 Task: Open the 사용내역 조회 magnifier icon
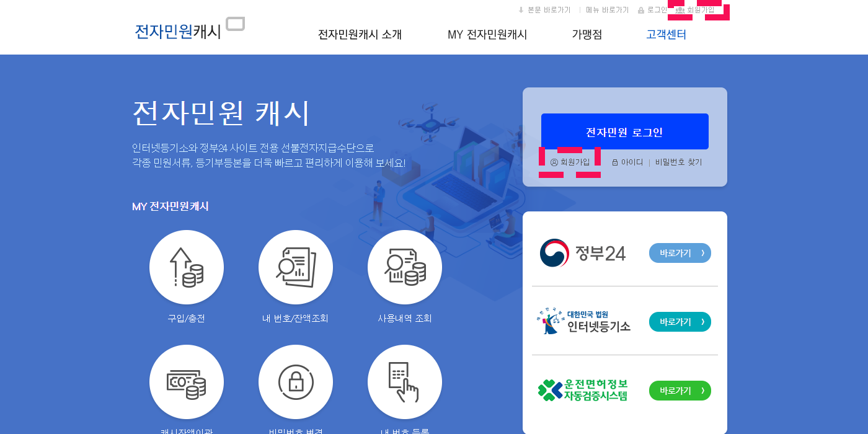(x=405, y=267)
